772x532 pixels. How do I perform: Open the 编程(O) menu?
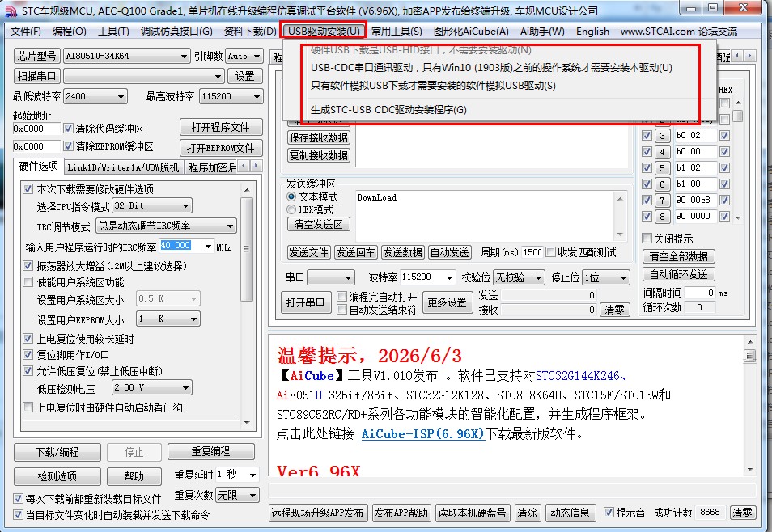pos(70,32)
